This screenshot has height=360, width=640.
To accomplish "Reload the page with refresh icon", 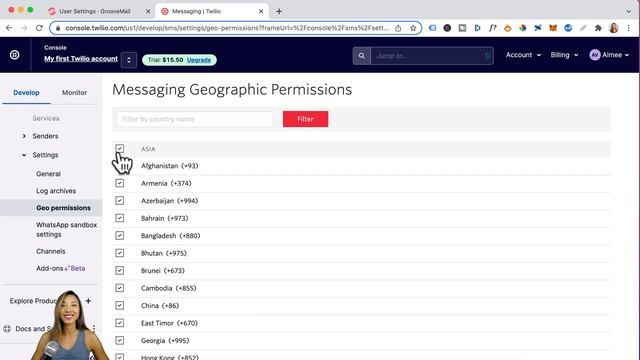I will tap(39, 28).
